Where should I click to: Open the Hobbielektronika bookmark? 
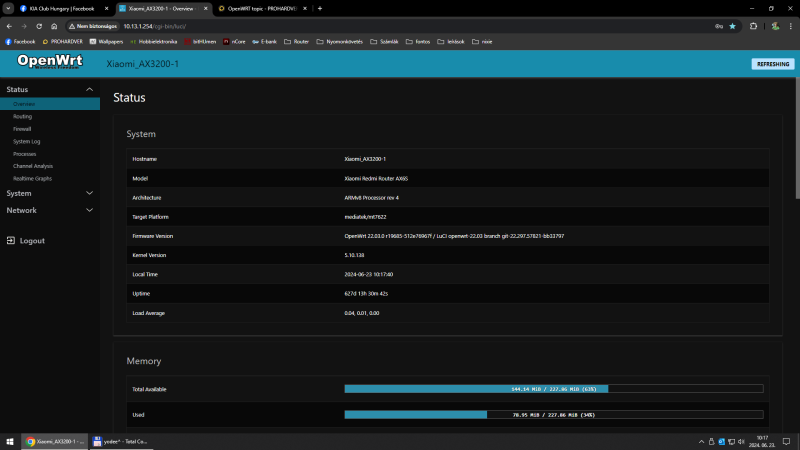pos(154,42)
